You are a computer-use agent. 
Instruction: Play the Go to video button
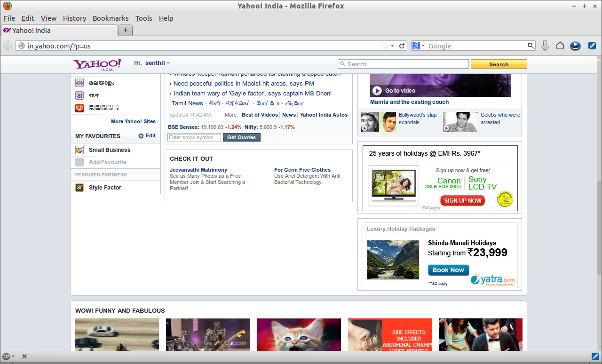[x=377, y=91]
